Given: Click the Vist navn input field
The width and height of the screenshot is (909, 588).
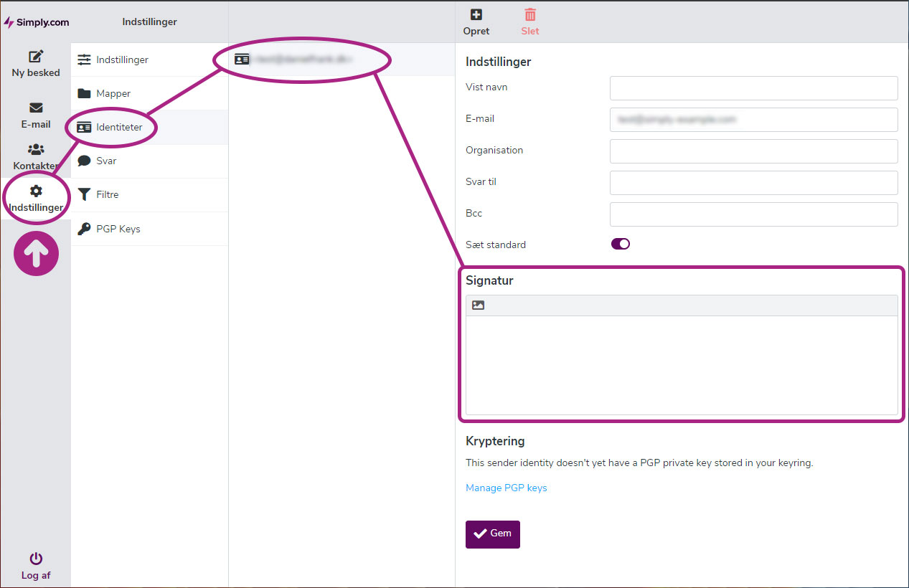Looking at the screenshot, I should click(x=753, y=88).
